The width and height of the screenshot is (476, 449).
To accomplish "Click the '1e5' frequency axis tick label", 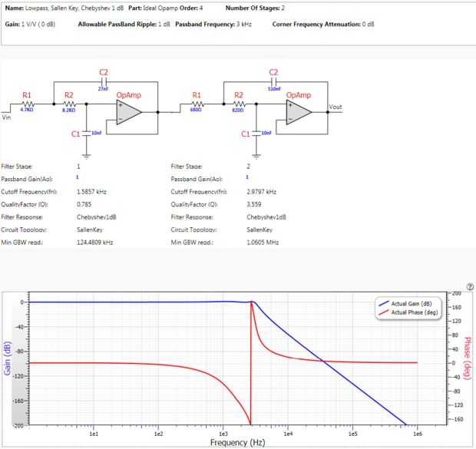I will pyautogui.click(x=352, y=434).
